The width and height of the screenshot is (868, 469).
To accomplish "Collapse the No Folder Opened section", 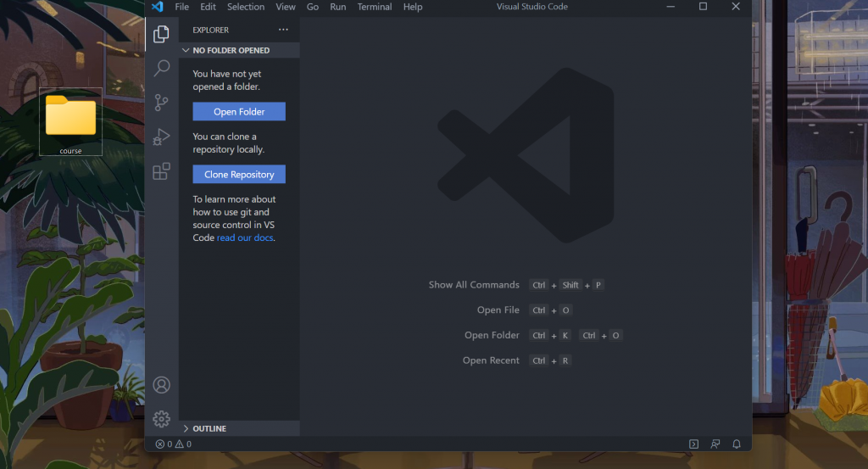I will pyautogui.click(x=239, y=50).
